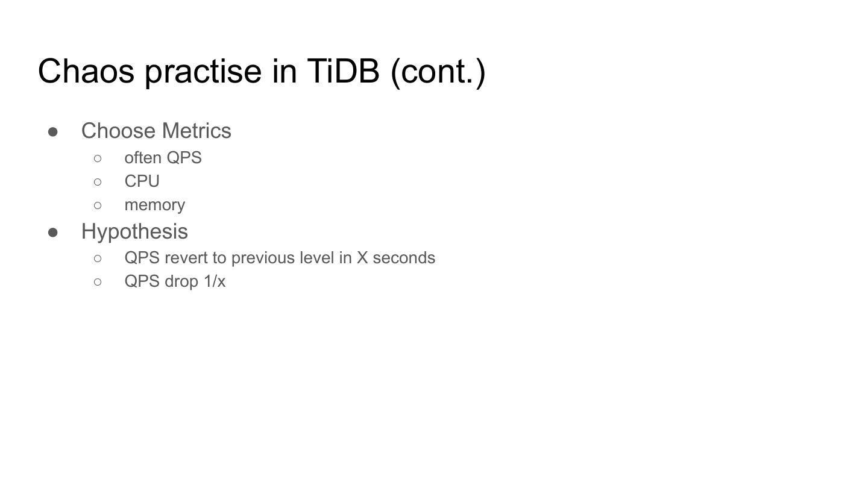The height and width of the screenshot is (488, 868).
Task: Click the 'CPU' sub-bullet text
Action: (x=142, y=181)
